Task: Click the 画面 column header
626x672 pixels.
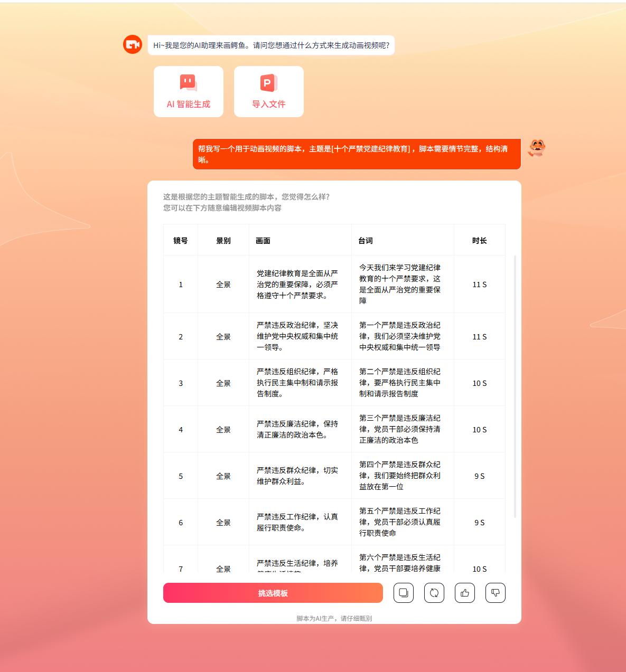Action: 264,240
